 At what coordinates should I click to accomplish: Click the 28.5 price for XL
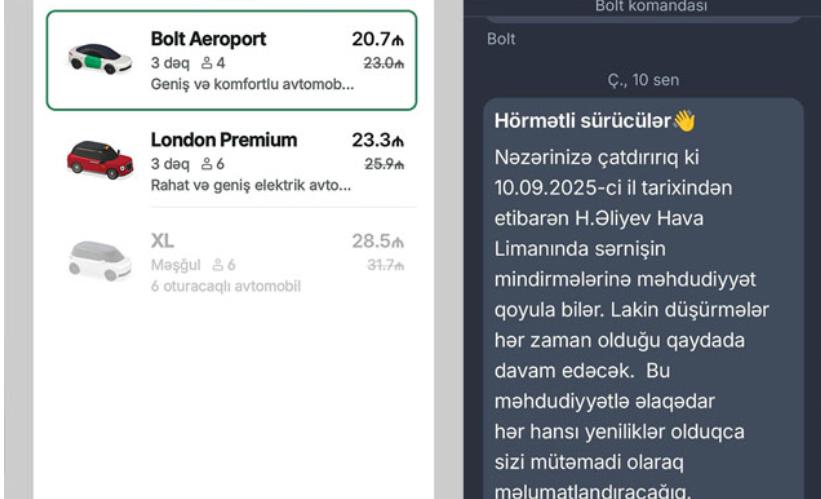click(x=377, y=242)
